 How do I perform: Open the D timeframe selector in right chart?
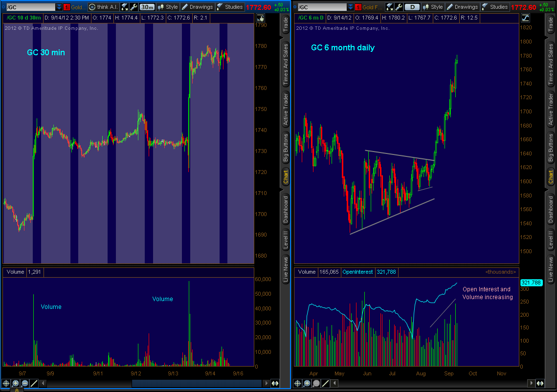pos(413,7)
